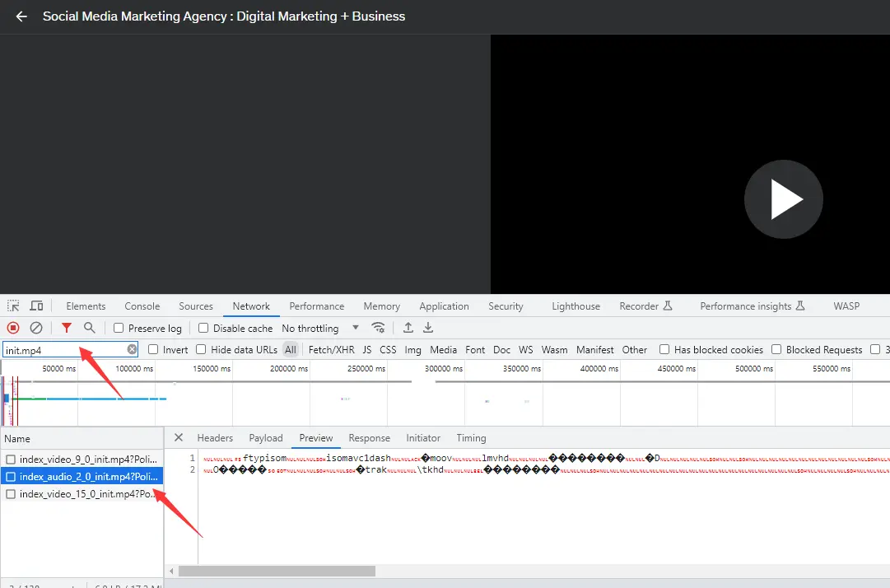Tick the Invert filter checkbox
The image size is (890, 588).
coord(153,349)
